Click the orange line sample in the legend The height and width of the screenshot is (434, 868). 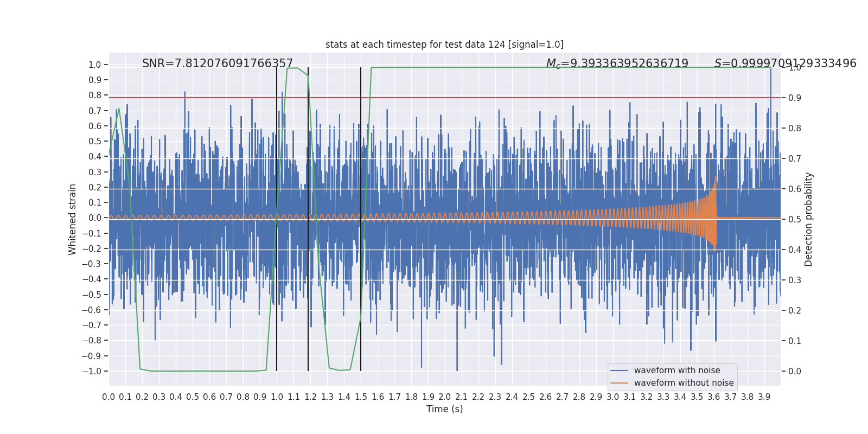620,383
